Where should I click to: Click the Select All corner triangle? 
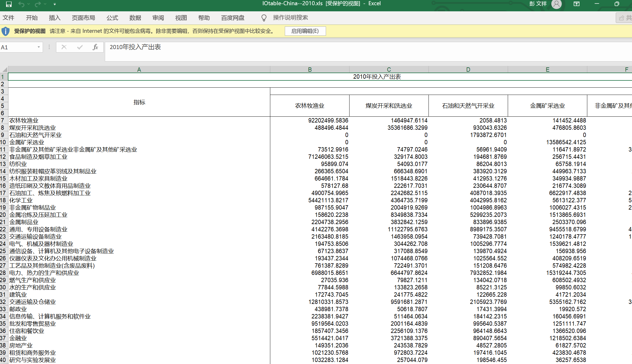click(4, 69)
